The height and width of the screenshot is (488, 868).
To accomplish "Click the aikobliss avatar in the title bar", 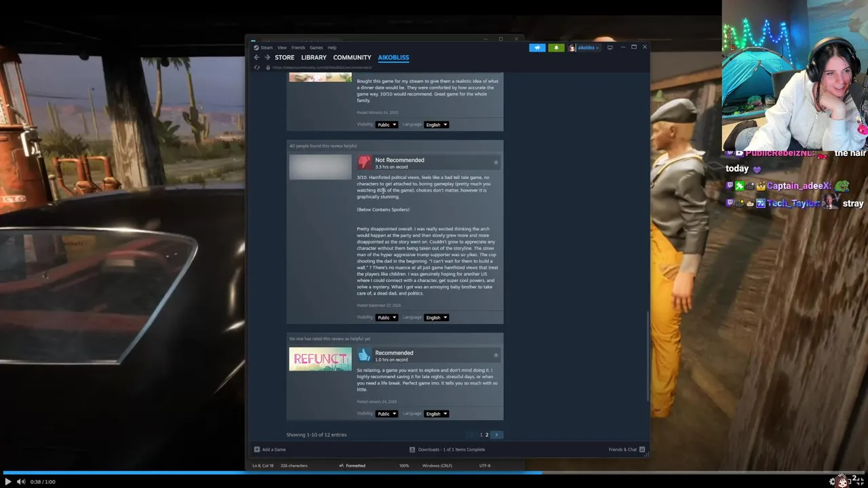I will tap(572, 47).
